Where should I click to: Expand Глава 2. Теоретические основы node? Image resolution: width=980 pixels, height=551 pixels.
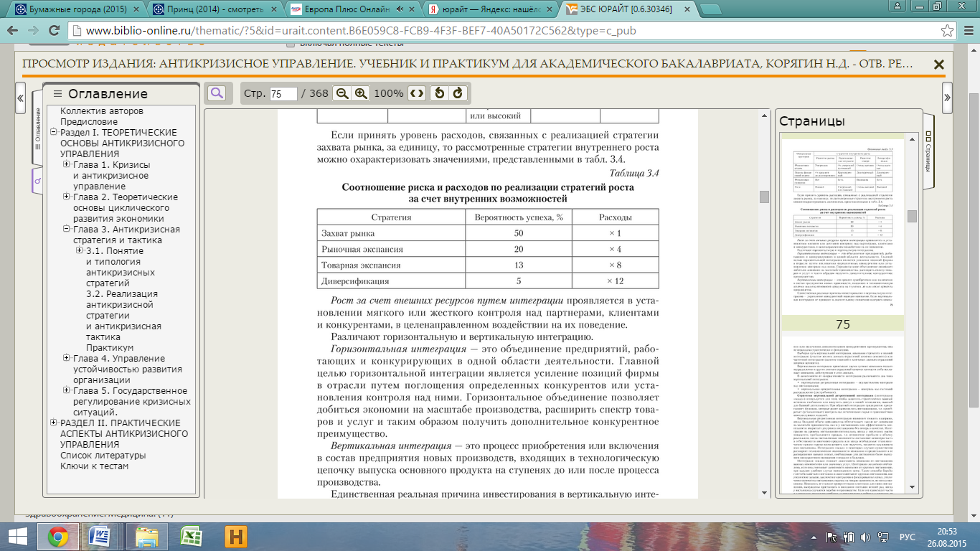coord(67,197)
